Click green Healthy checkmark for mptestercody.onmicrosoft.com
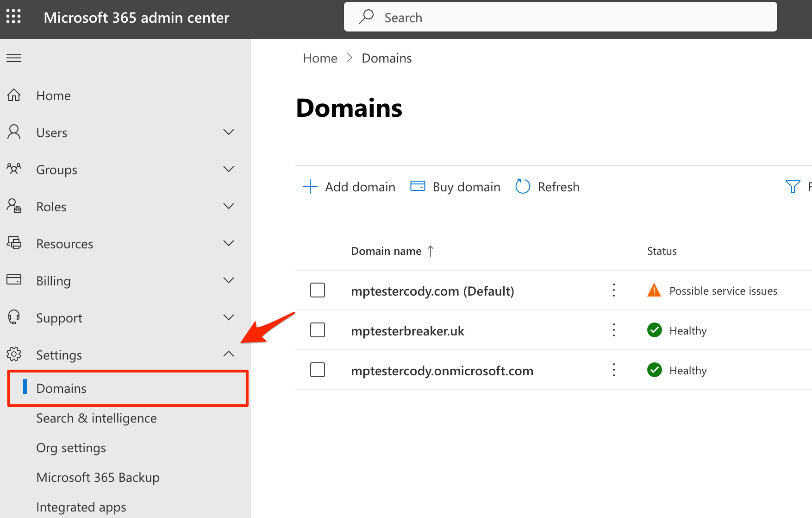Viewport: 812px width, 518px height. [x=655, y=370]
